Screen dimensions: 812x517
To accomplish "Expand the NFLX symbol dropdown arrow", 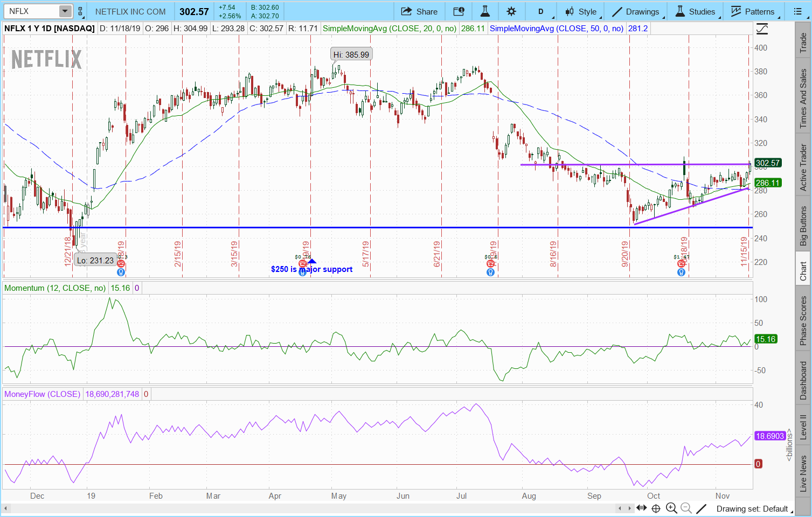I will 65,11.
